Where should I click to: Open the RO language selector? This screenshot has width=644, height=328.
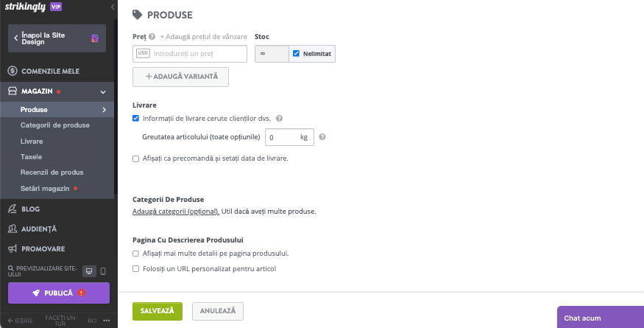pyautogui.click(x=92, y=321)
